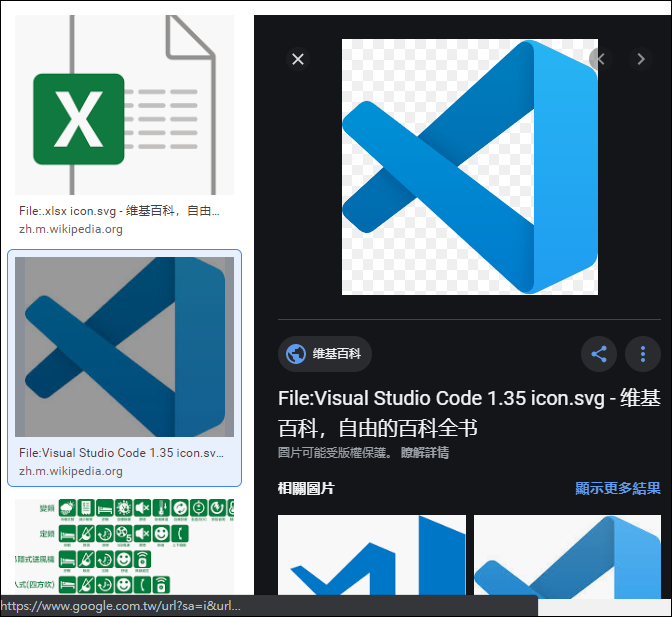Click the 瞭解詳情 copyright link
672x617 pixels.
(425, 452)
